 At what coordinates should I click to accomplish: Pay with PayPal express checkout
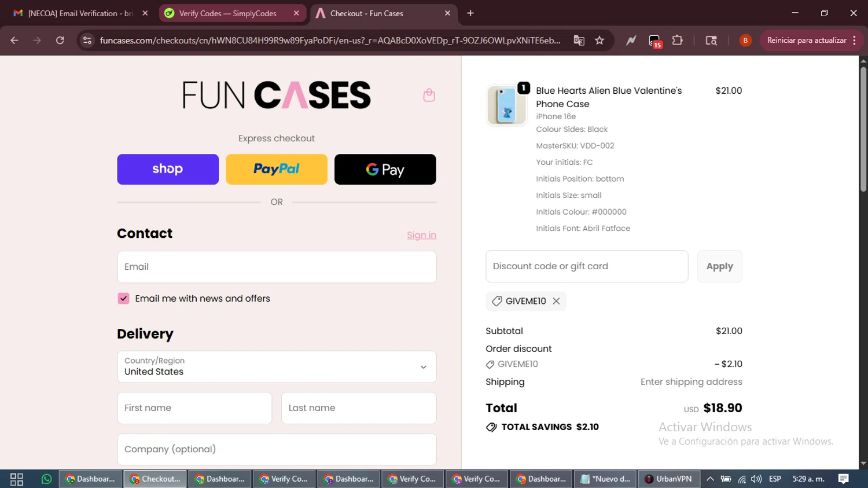tap(277, 169)
